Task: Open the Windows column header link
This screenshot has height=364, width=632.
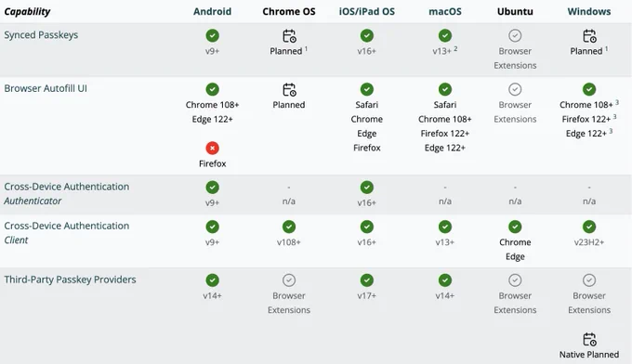Action: click(589, 11)
